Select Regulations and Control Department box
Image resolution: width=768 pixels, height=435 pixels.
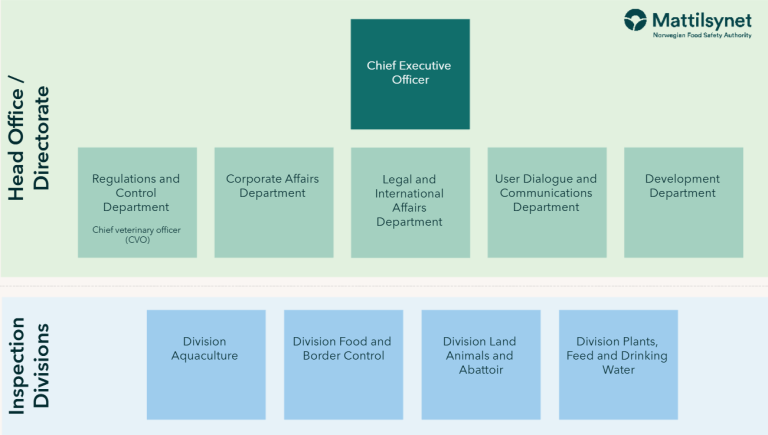point(137,202)
